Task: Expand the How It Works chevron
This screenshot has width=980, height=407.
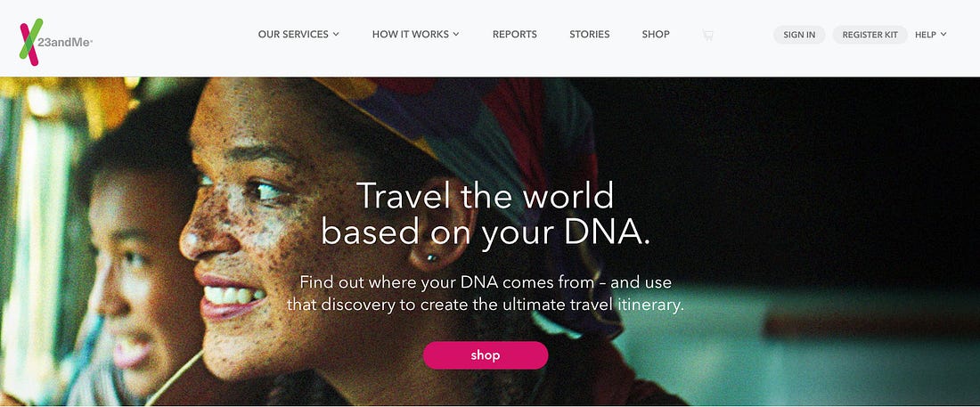Action: (x=456, y=35)
